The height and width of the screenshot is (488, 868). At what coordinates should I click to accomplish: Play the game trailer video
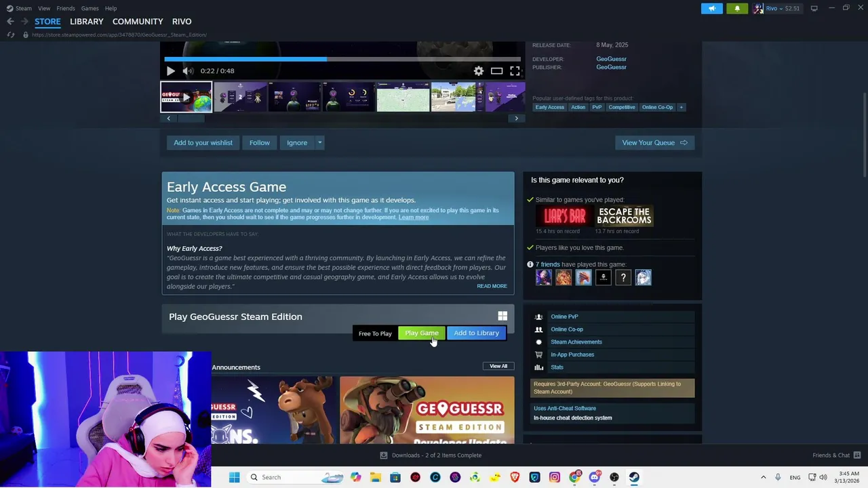(171, 71)
